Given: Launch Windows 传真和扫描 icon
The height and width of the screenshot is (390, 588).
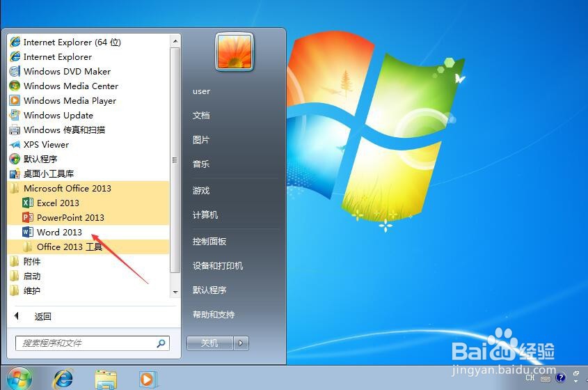Looking at the screenshot, I should pyautogui.click(x=15, y=130).
